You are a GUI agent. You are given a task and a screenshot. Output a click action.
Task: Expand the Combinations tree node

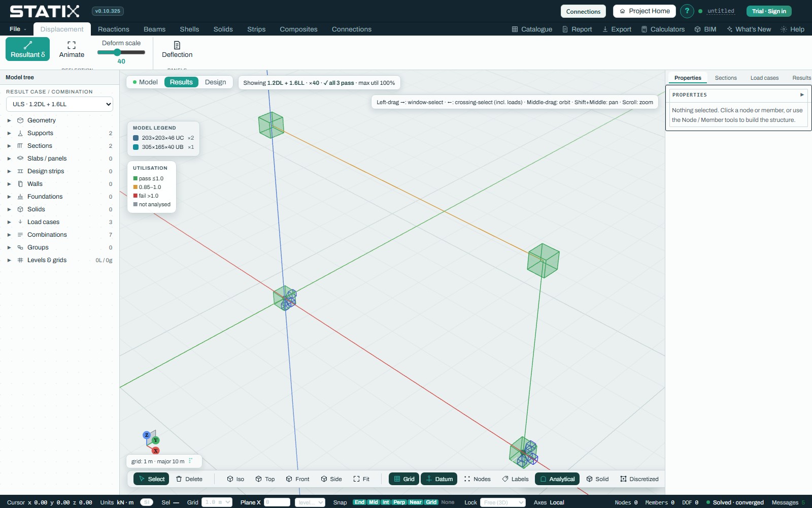[9, 235]
